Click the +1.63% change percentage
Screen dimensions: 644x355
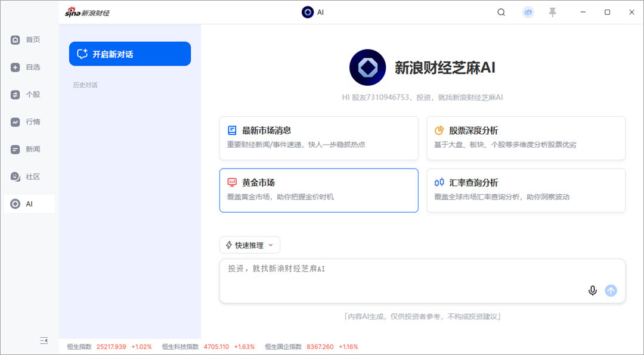coord(244,347)
